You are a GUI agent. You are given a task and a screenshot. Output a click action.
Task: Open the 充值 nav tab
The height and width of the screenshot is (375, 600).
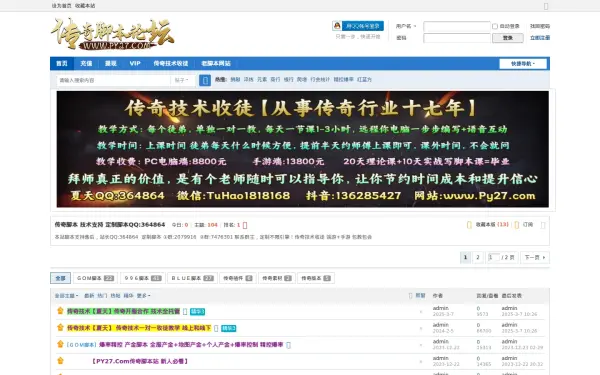click(86, 64)
